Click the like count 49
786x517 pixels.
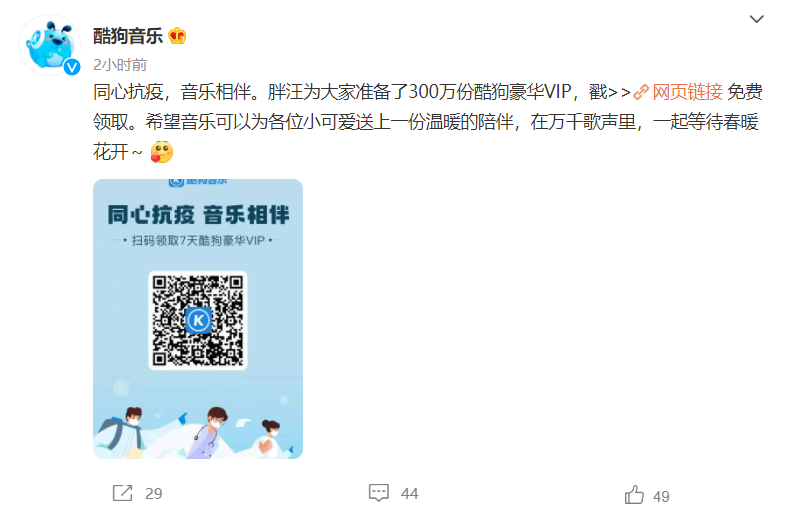(661, 496)
